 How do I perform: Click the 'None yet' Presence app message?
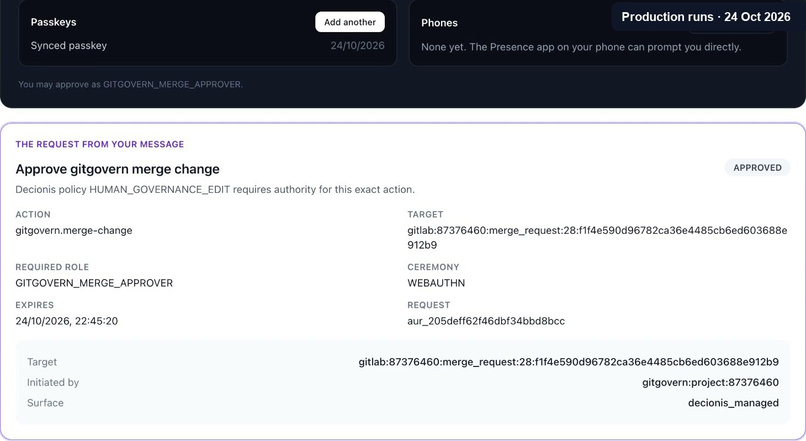581,47
